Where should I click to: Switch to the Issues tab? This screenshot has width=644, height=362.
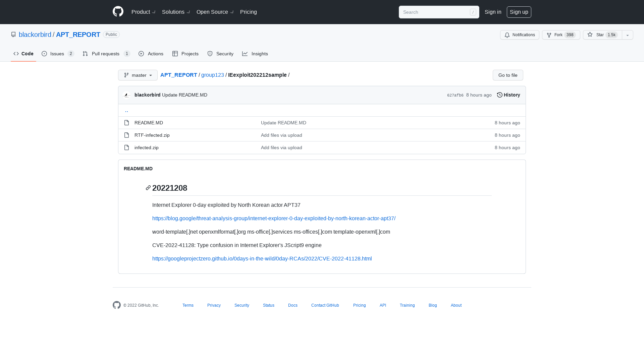[57, 54]
